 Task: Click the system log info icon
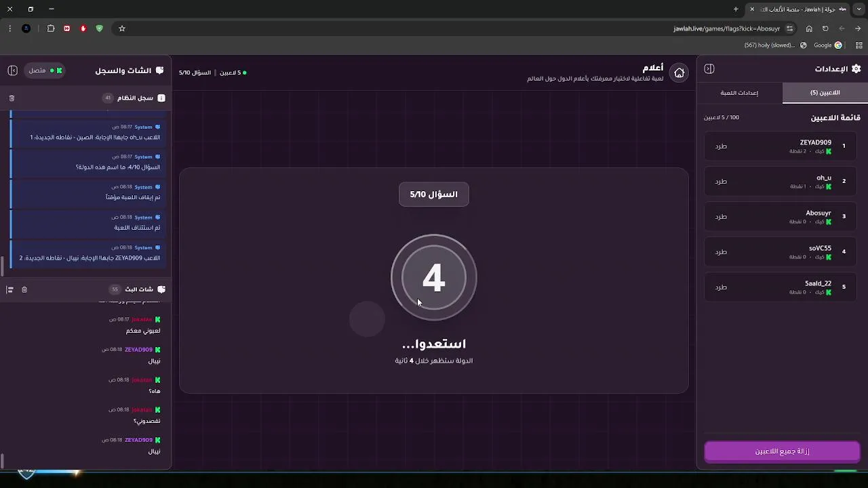(x=161, y=98)
